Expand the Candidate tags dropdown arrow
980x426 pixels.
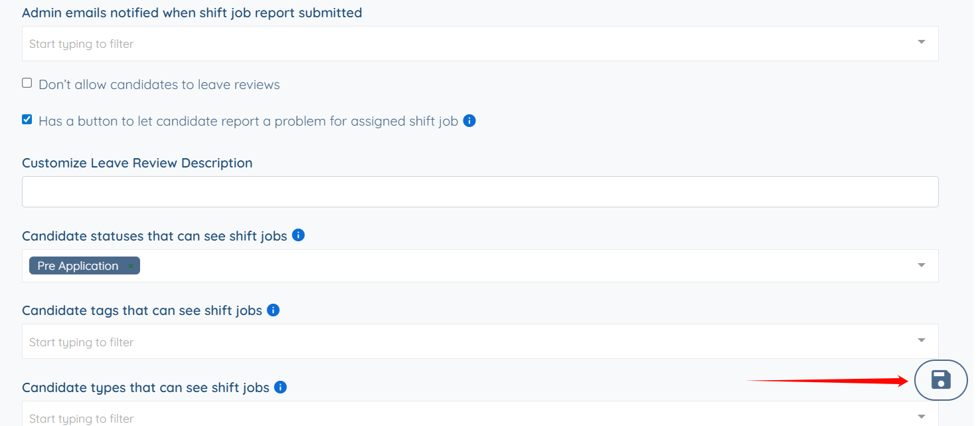point(921,340)
